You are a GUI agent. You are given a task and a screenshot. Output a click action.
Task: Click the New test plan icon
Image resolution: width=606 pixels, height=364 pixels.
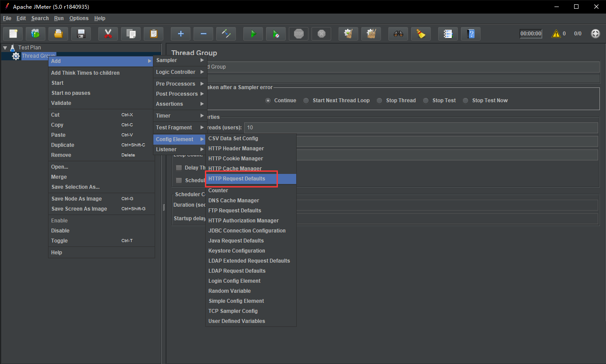click(x=13, y=34)
